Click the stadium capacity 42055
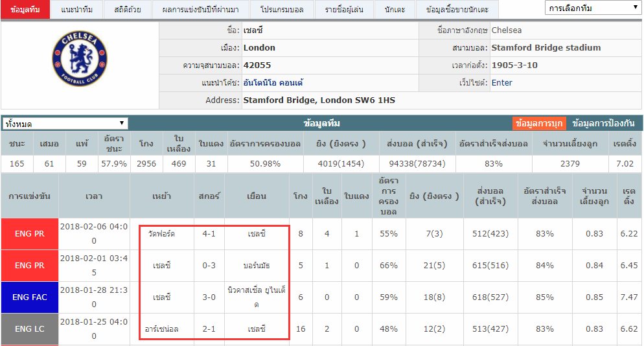 (x=257, y=65)
